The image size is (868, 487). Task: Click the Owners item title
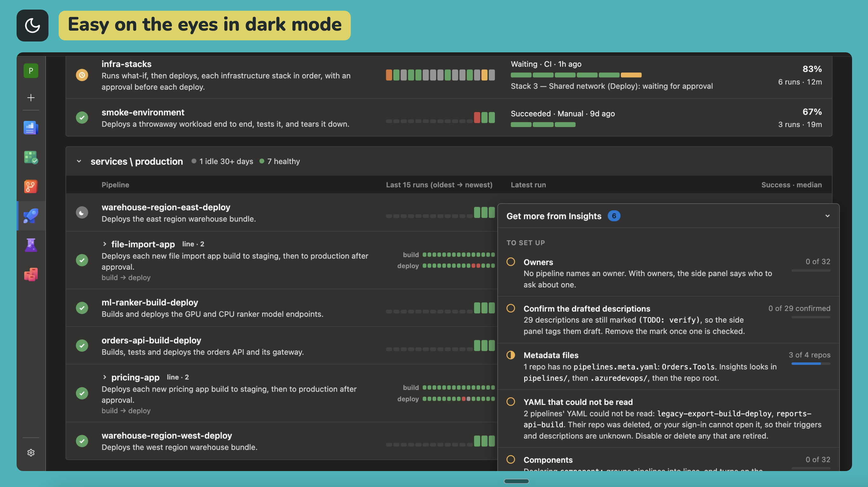pyautogui.click(x=538, y=262)
